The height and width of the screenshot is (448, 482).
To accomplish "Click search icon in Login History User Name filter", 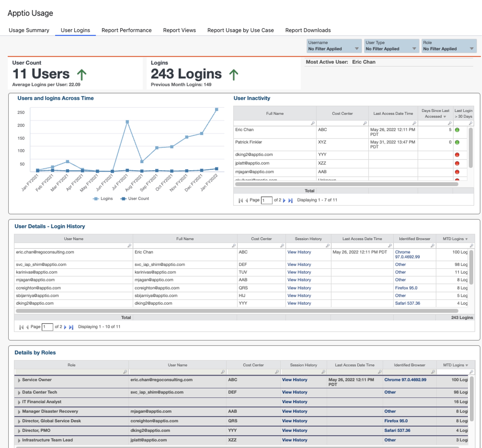I will [130, 246].
